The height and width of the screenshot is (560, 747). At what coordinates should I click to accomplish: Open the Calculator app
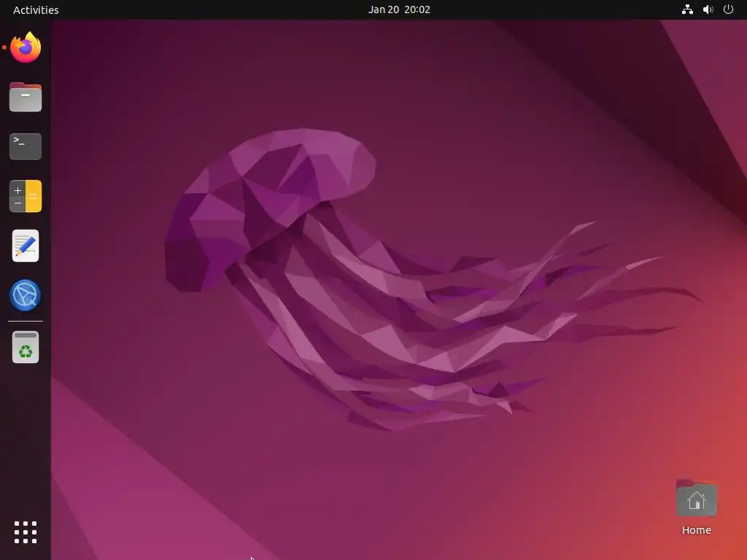coord(26,196)
